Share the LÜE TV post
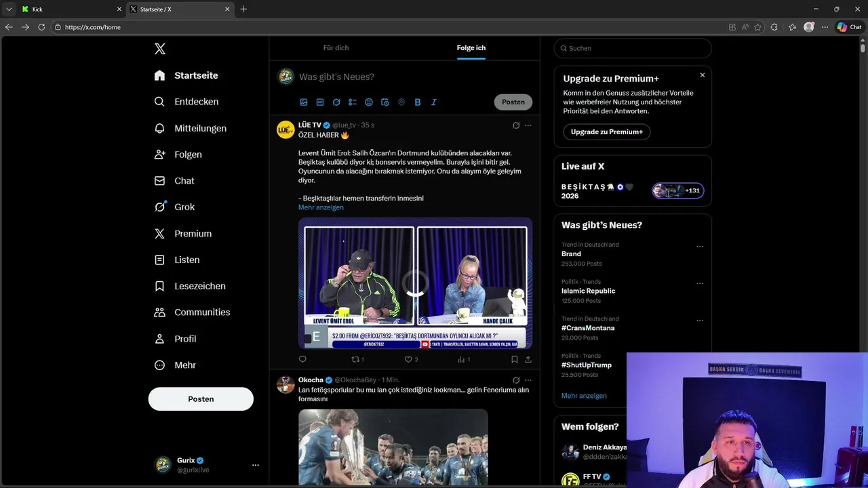Image resolution: width=868 pixels, height=488 pixels. point(528,359)
